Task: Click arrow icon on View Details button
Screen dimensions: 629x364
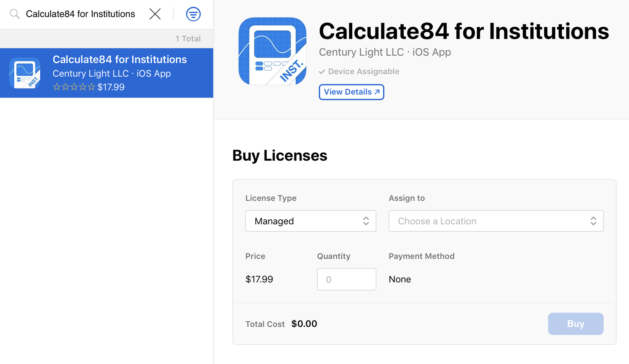Action: pos(377,92)
